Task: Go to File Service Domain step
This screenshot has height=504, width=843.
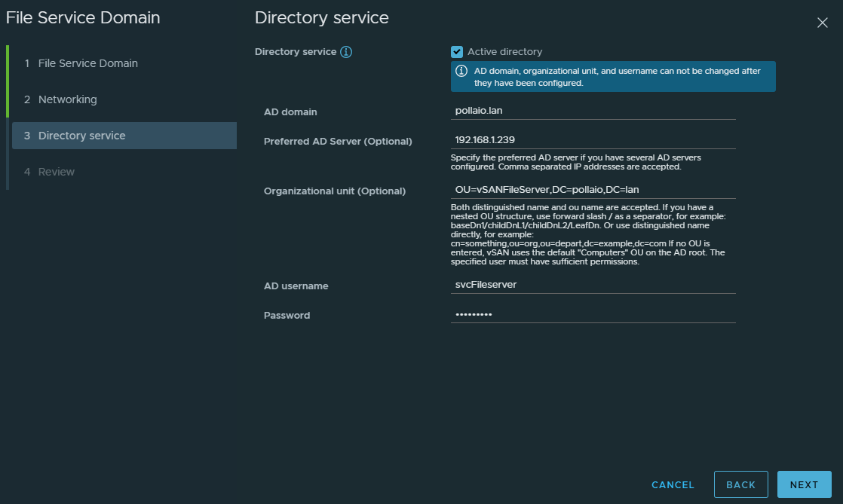Action: 124,63
